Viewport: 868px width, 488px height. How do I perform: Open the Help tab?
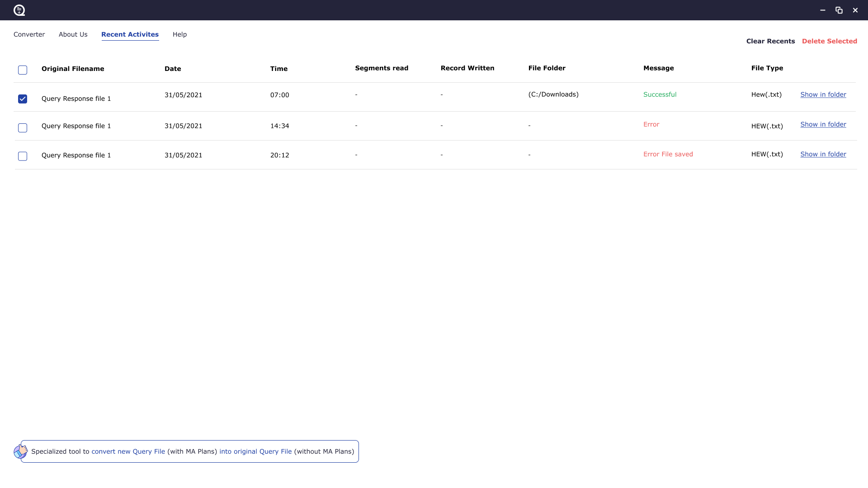[x=179, y=34]
